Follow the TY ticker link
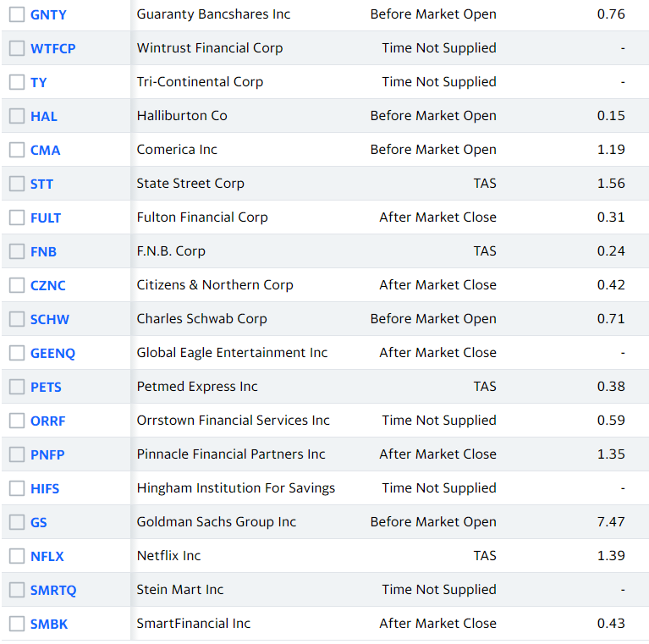 [38, 82]
